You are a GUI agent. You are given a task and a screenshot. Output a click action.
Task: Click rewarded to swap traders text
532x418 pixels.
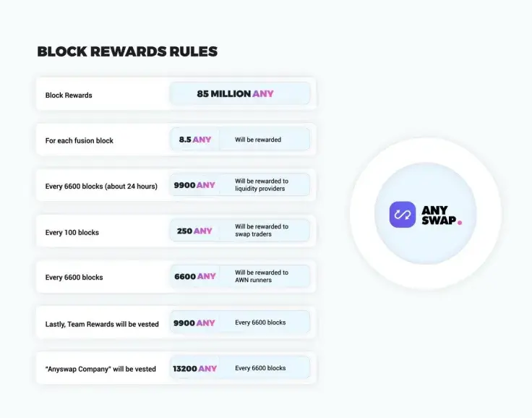click(262, 231)
